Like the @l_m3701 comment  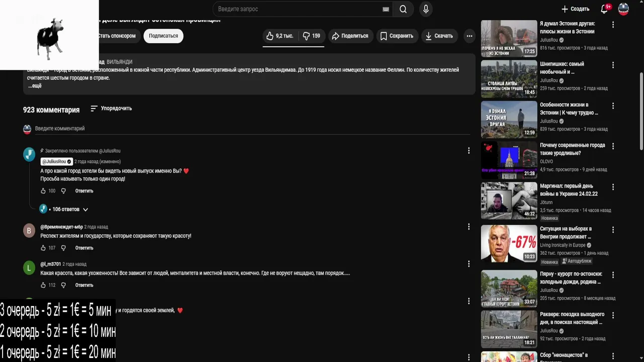click(43, 285)
